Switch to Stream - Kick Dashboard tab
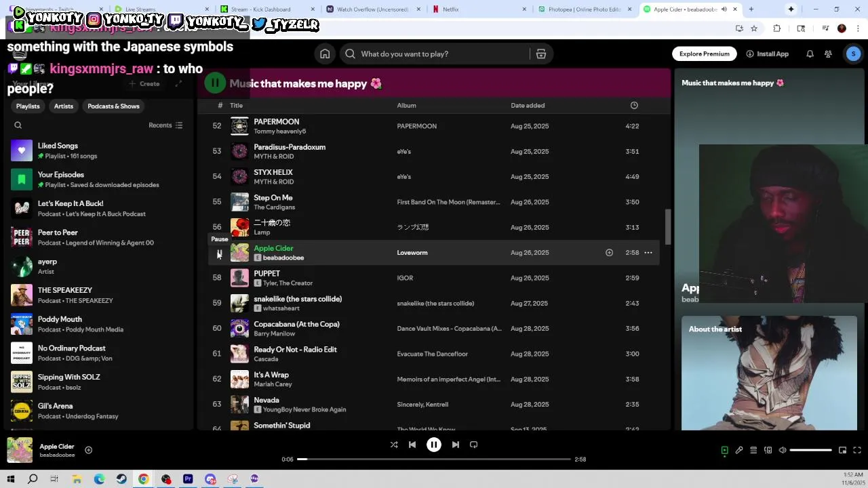Image resolution: width=868 pixels, height=488 pixels. pyautogui.click(x=268, y=9)
